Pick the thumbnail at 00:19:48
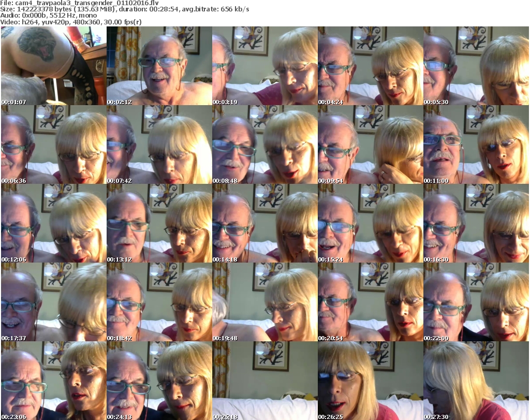This screenshot has height=420, width=530. [265, 302]
